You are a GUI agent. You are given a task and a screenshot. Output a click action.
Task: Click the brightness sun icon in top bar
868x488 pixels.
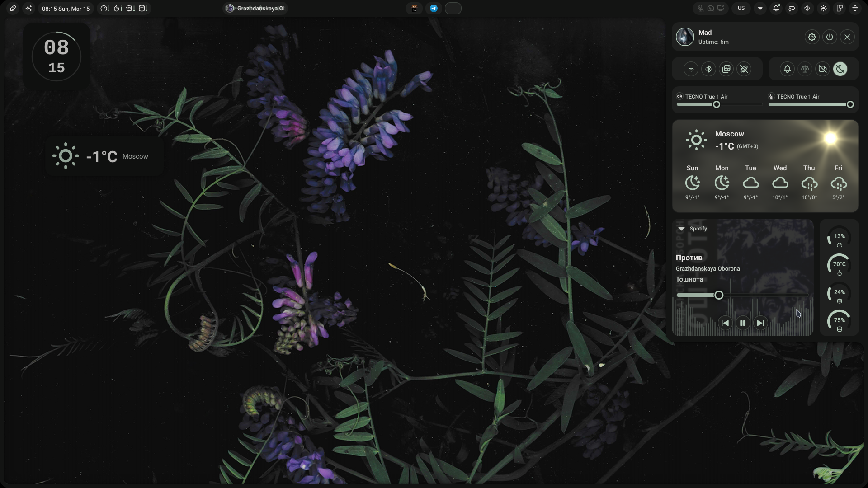824,8
